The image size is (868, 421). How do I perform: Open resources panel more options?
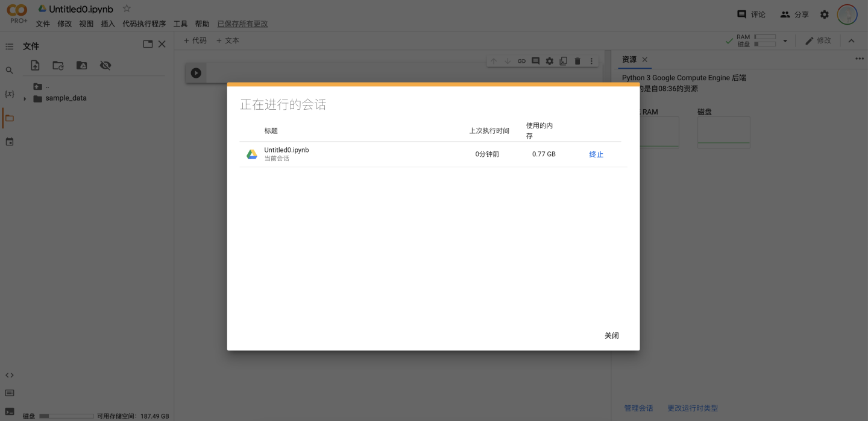point(860,59)
